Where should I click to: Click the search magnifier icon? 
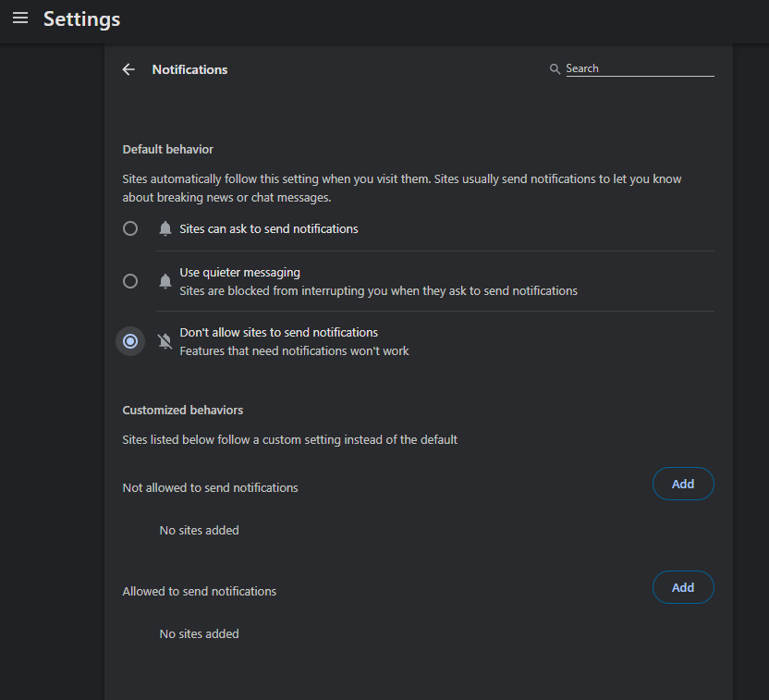[555, 68]
